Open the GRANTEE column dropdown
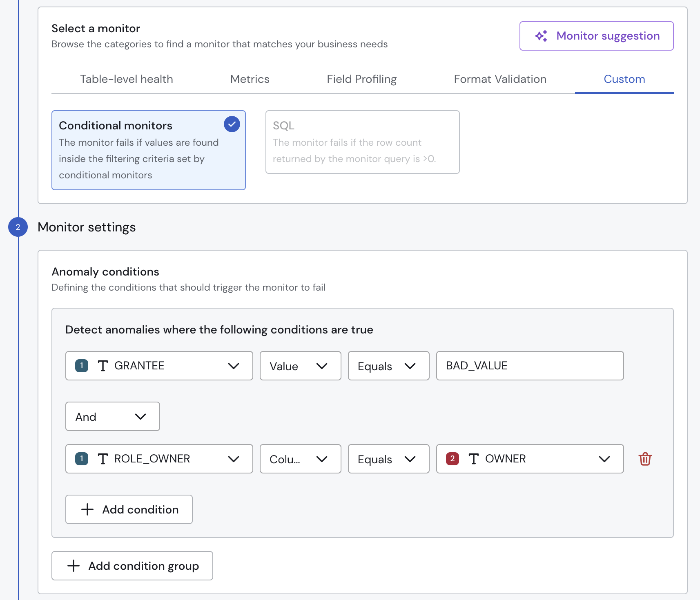The width and height of the screenshot is (700, 600). 159,366
